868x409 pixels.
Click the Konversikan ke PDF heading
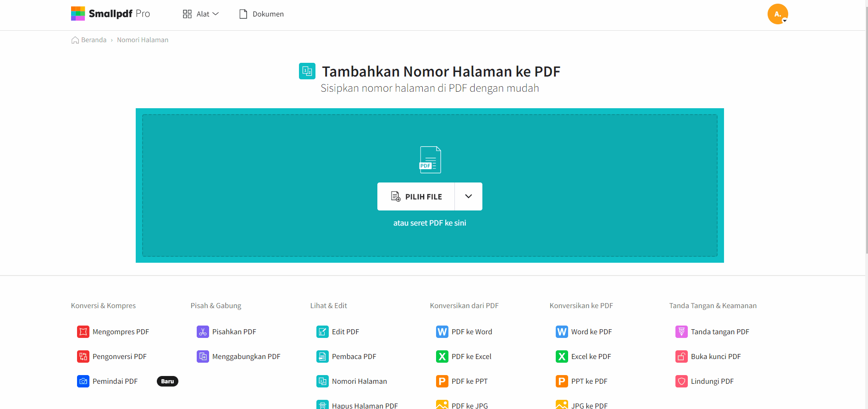[581, 305]
